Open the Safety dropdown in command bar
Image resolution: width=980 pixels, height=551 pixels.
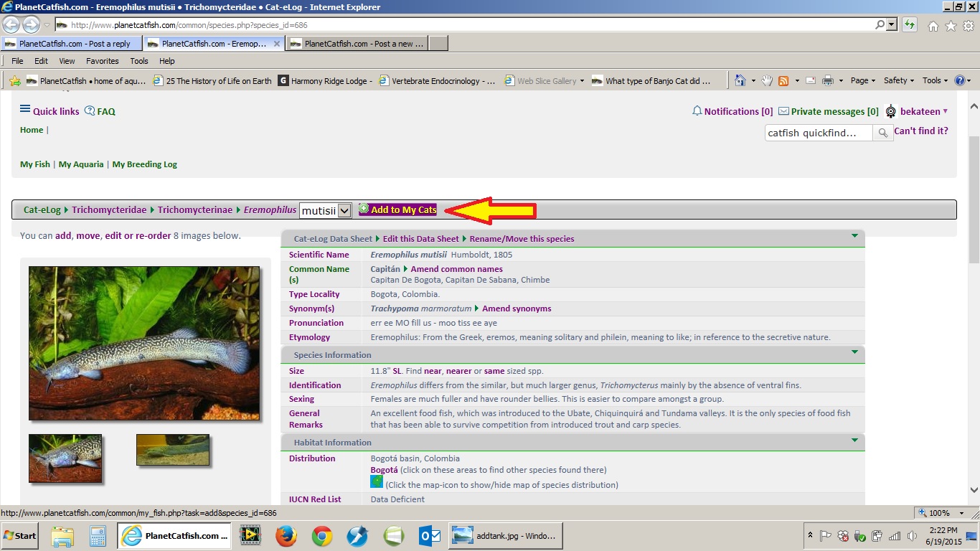tap(899, 80)
